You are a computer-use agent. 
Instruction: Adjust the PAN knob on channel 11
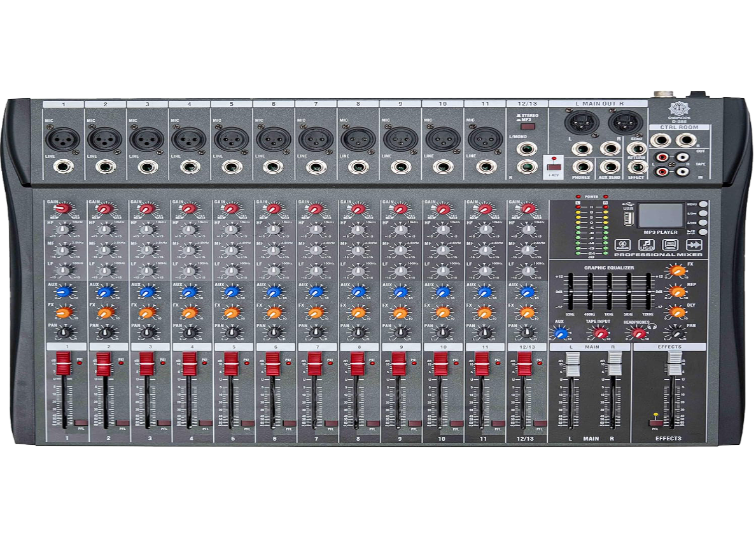pyautogui.click(x=485, y=333)
